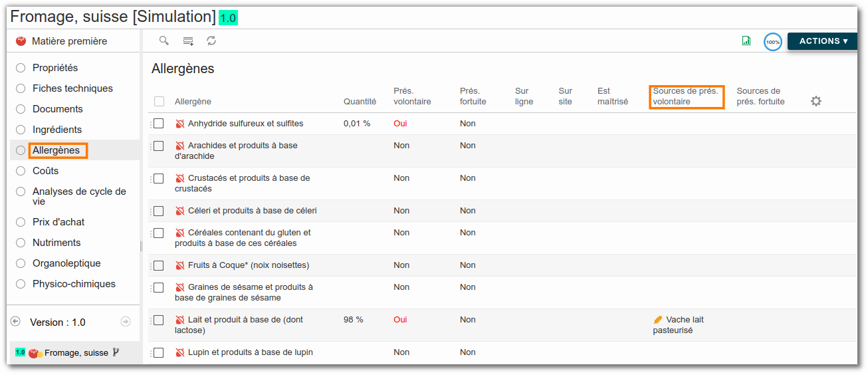Click the refresh arrows icon

pos(211,41)
